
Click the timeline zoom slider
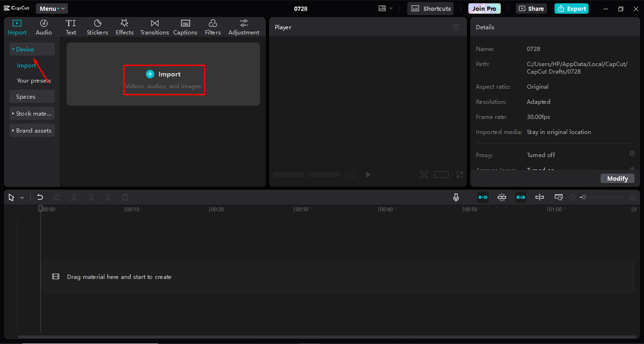pyautogui.click(x=604, y=198)
